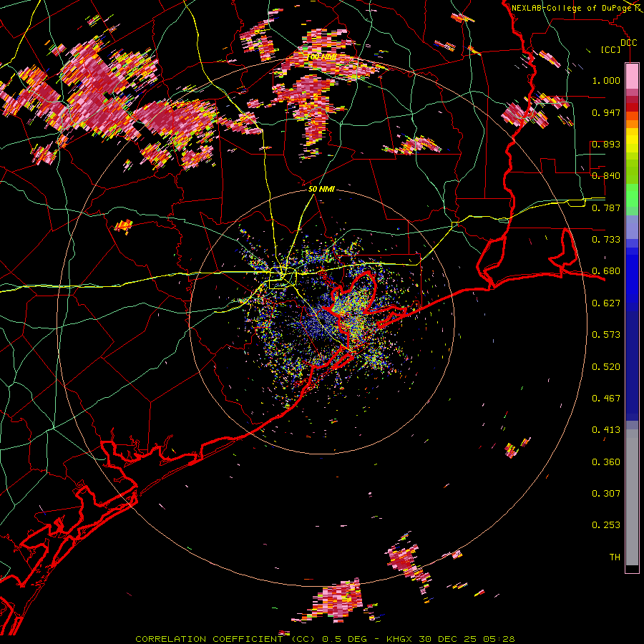Viewport: 644px width, 644px height.
Task: Click the 100 NMI range ring label
Action: pyautogui.click(x=321, y=57)
